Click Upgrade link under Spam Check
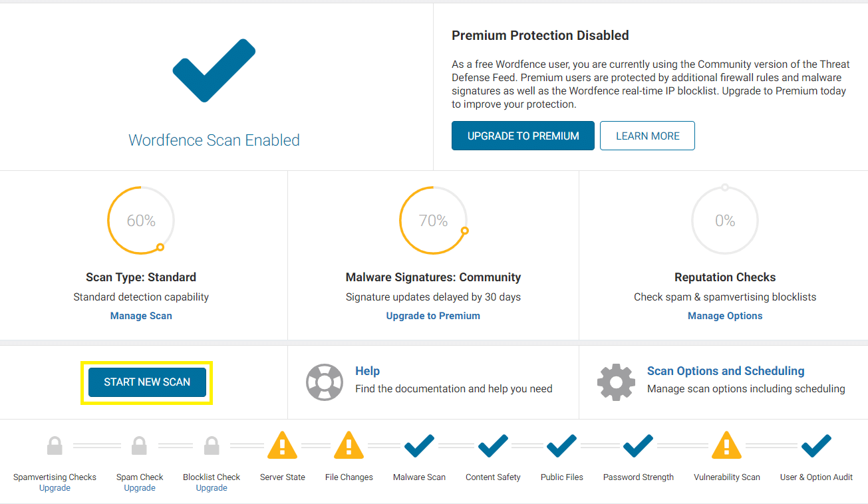Viewport: 868px width, 504px height. pyautogui.click(x=140, y=488)
